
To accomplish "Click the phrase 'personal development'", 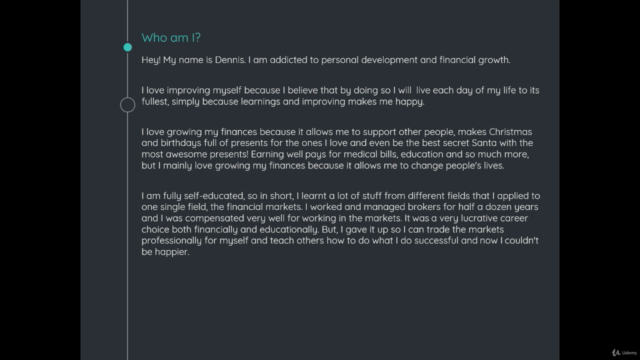I will (369, 60).
